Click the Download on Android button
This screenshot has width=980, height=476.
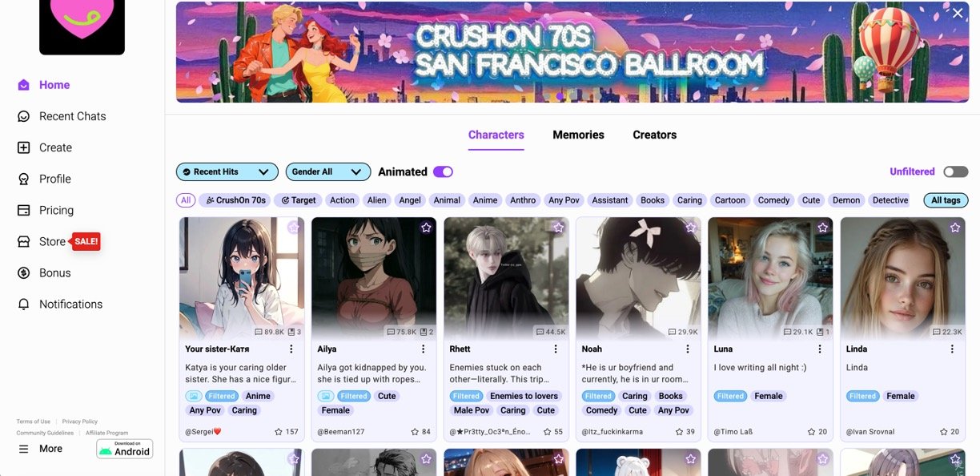point(125,449)
